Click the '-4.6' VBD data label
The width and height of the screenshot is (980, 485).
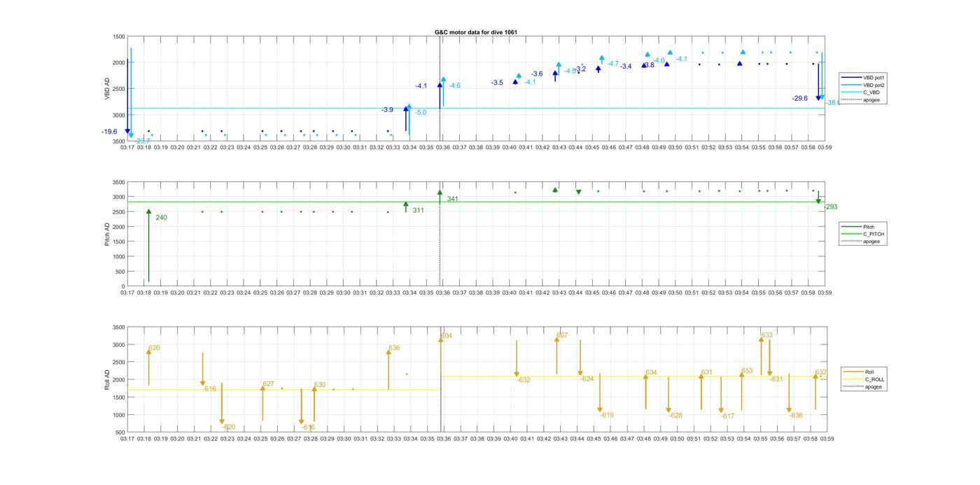(x=454, y=85)
